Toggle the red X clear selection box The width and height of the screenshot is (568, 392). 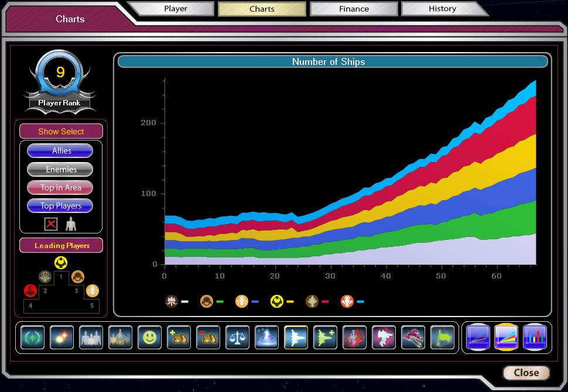click(x=52, y=224)
